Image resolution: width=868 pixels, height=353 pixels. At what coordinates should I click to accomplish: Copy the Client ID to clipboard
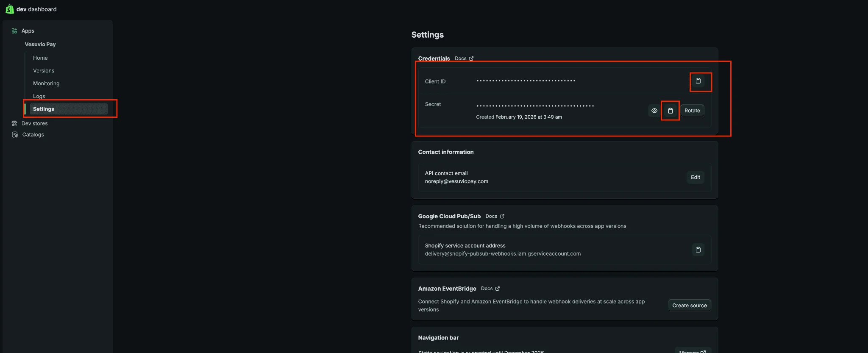click(698, 81)
